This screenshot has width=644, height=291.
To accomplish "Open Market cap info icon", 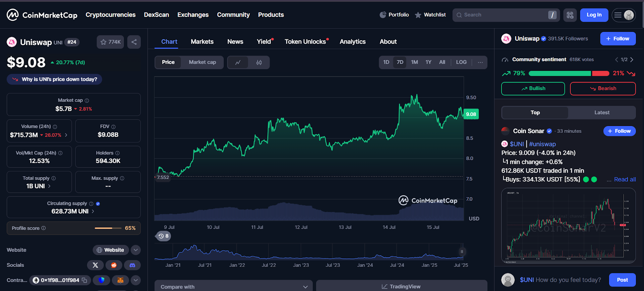I will click(x=87, y=100).
